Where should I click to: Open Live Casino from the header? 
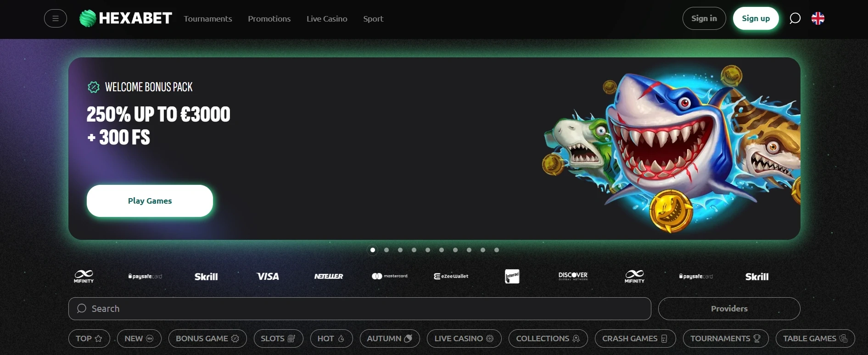tap(327, 19)
